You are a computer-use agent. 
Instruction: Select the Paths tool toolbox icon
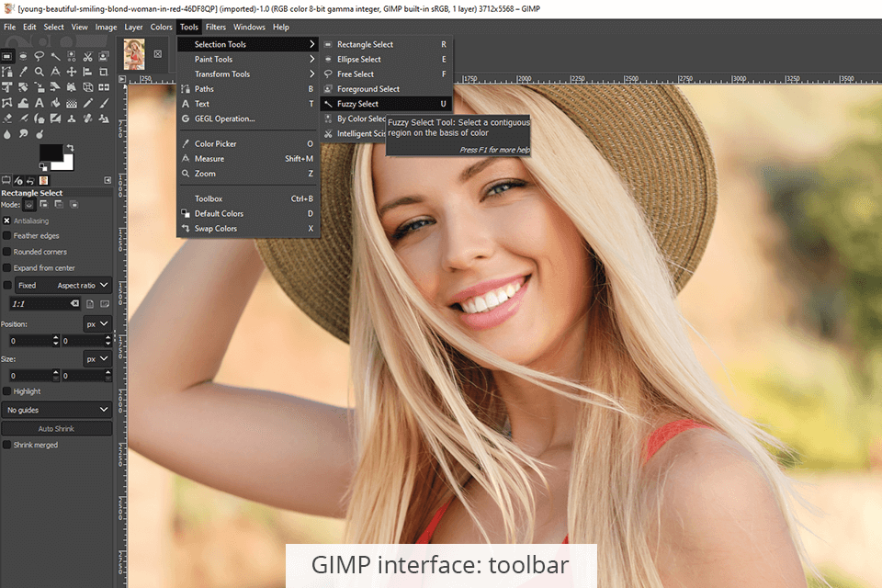pyautogui.click(x=6, y=72)
